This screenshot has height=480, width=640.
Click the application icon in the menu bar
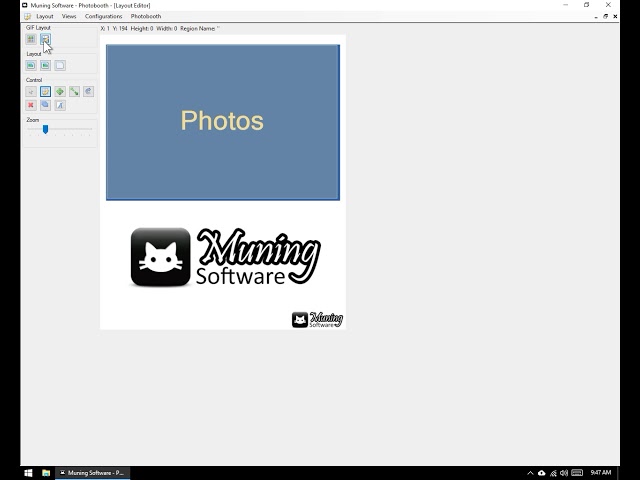pyautogui.click(x=27, y=16)
